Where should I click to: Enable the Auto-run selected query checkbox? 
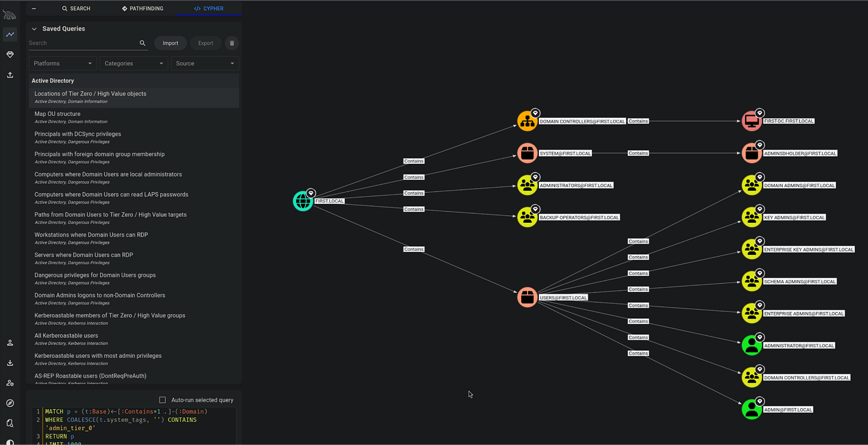(162, 400)
